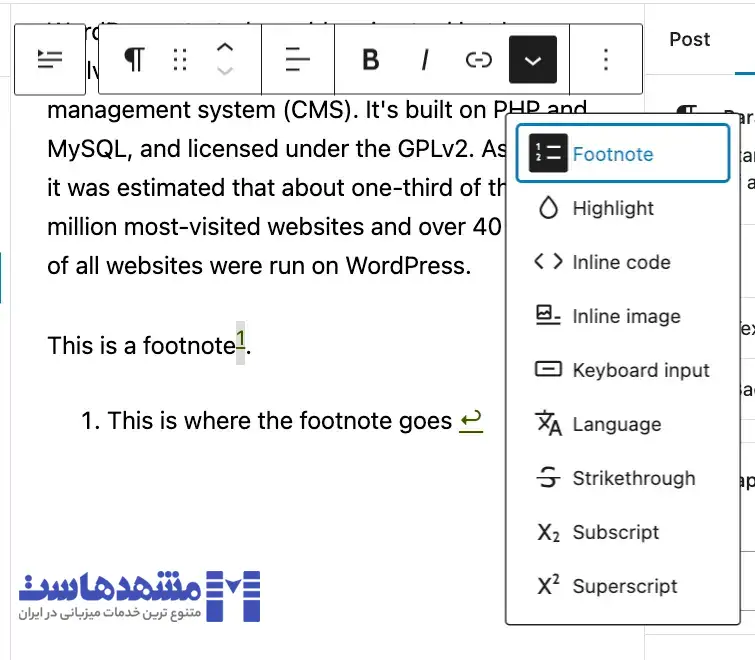Open the text alignment options
The height and width of the screenshot is (660, 755).
click(x=297, y=60)
